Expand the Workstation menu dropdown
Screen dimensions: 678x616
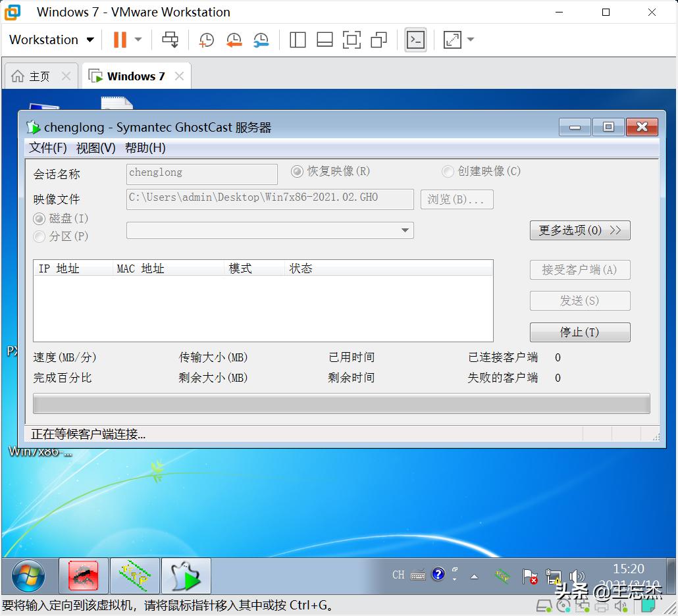(x=51, y=39)
